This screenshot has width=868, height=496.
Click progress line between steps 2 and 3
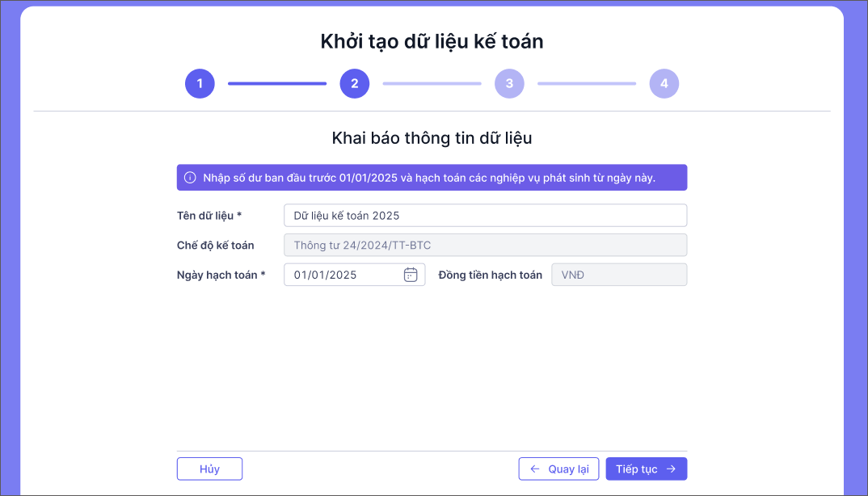432,83
